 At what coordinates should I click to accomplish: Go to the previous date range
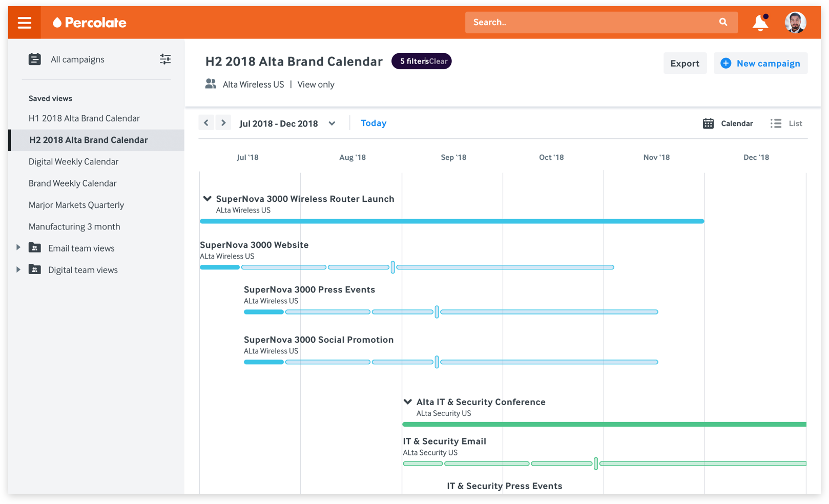(206, 123)
